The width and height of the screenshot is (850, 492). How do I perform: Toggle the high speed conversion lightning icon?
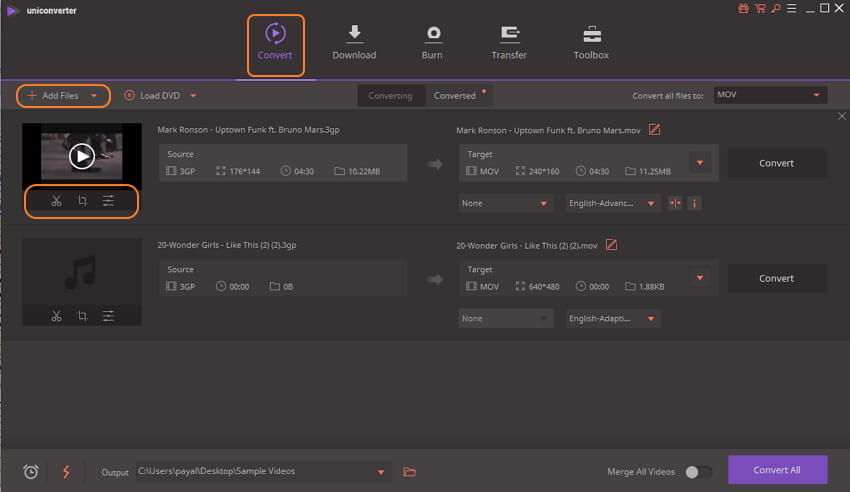[66, 472]
